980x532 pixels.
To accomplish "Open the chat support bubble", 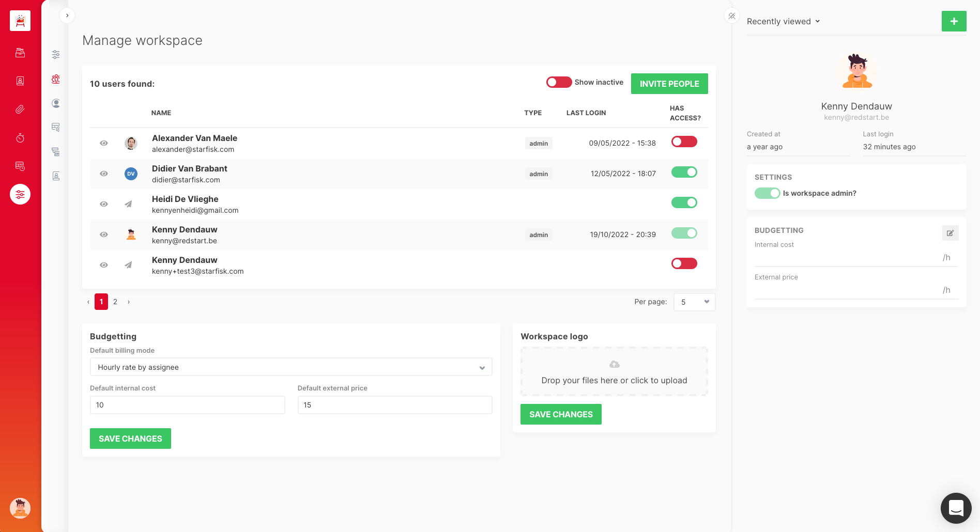I will pos(956,508).
